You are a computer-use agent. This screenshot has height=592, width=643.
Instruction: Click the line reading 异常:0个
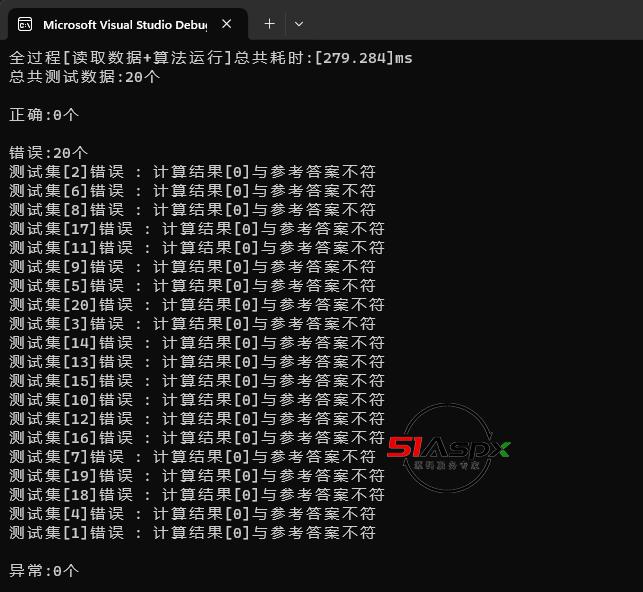[x=44, y=571]
